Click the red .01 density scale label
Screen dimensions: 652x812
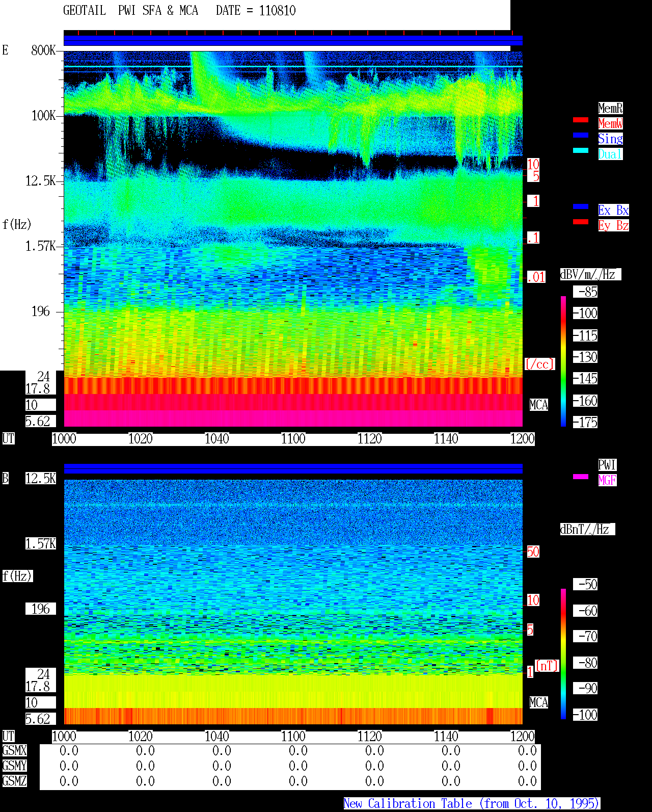pyautogui.click(x=536, y=277)
